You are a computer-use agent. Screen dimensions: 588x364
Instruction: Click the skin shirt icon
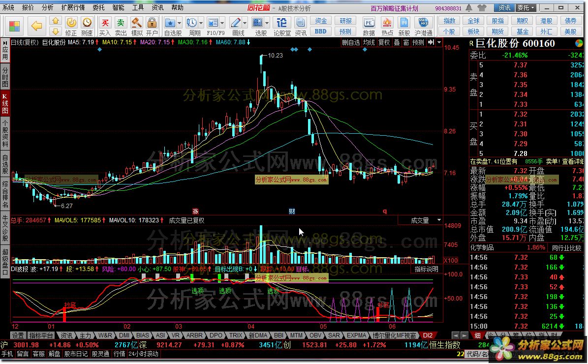(482, 7)
